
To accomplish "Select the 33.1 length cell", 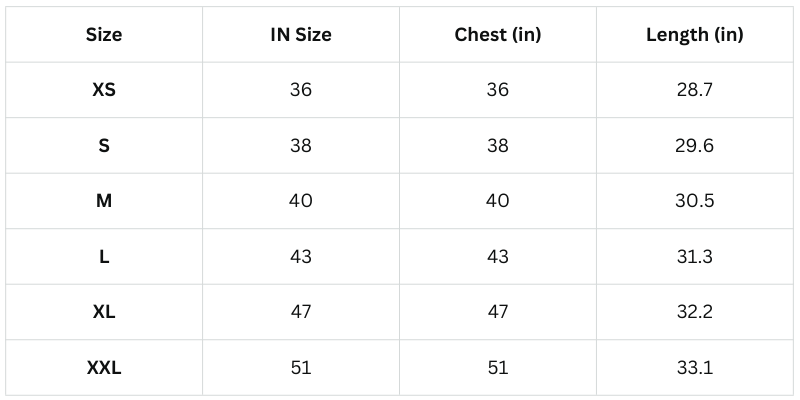I will pos(694,368).
